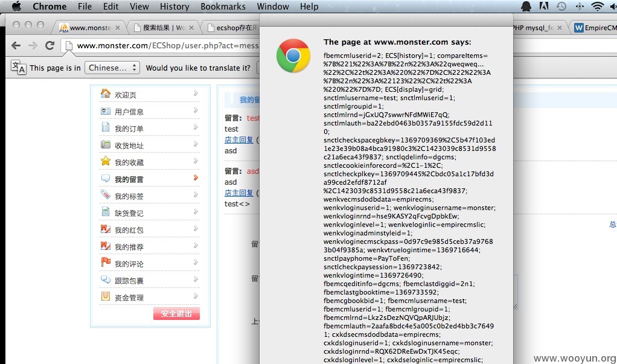Click the red 安全退出 logout button
The width and height of the screenshot is (617, 364).
click(x=176, y=314)
